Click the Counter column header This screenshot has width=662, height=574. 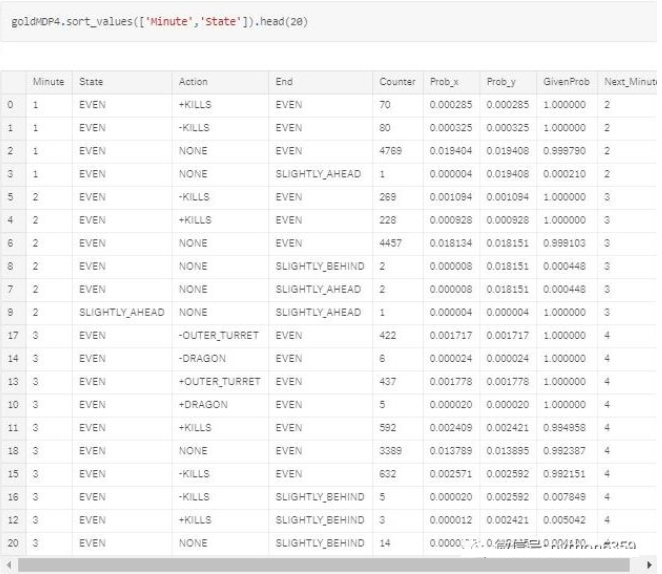(397, 82)
